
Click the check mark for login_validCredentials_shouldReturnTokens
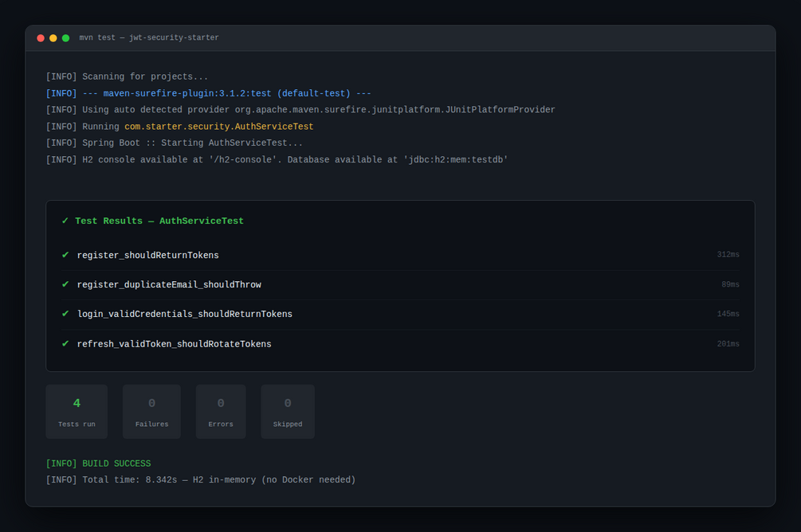(65, 314)
